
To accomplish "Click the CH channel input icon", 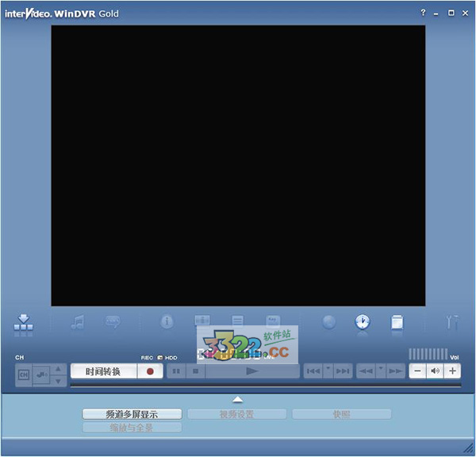I will [24, 374].
